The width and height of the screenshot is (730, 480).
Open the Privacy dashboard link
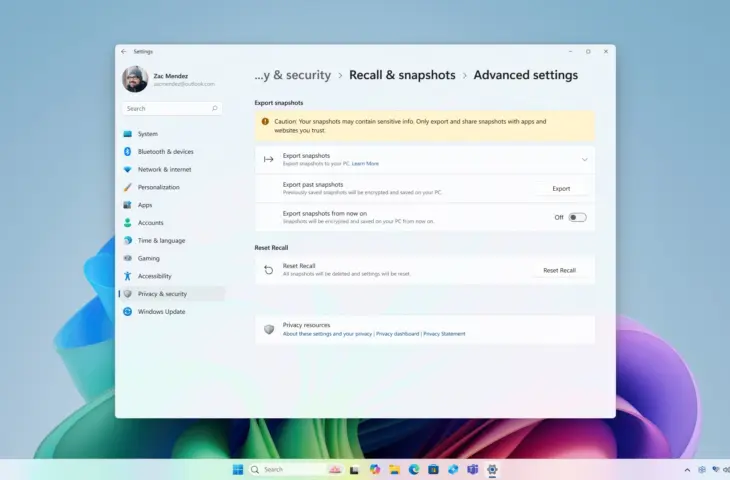pyautogui.click(x=398, y=334)
